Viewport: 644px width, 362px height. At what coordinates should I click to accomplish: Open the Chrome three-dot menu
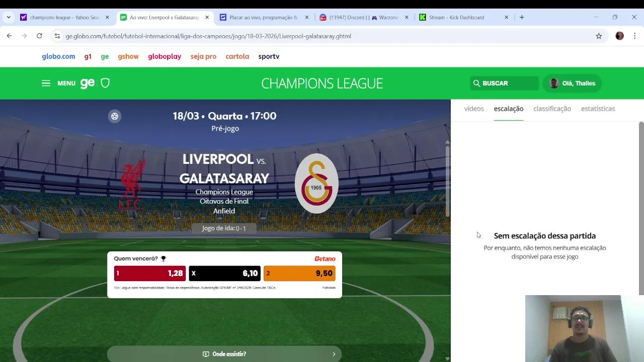635,36
